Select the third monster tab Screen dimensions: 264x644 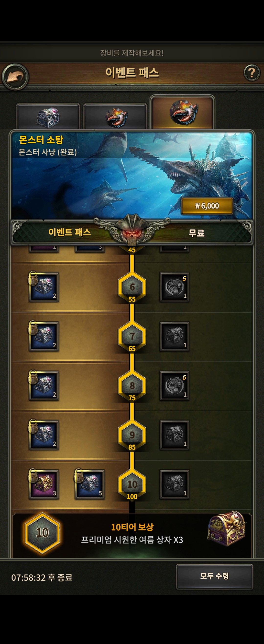coord(182,112)
